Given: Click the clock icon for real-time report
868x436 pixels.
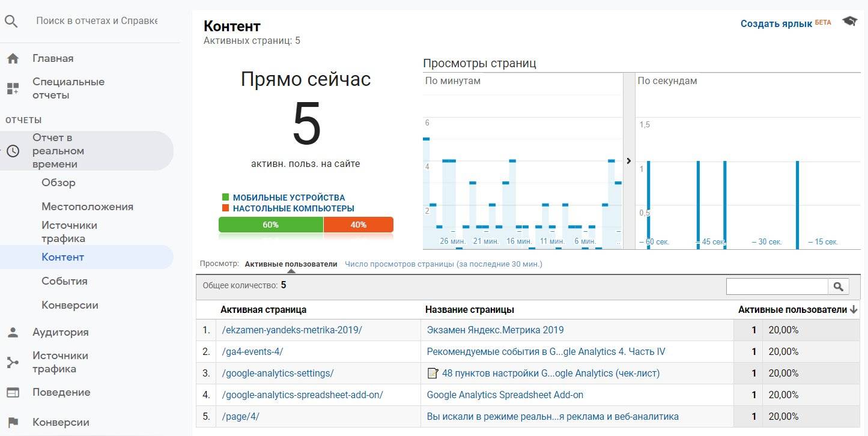Looking at the screenshot, I should tap(13, 151).
